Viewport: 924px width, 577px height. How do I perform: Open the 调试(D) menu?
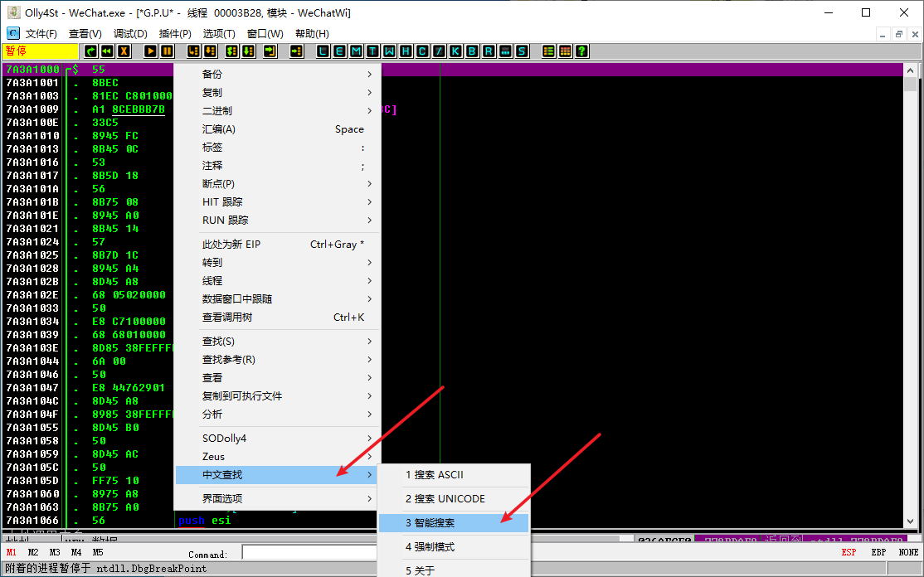tap(130, 33)
